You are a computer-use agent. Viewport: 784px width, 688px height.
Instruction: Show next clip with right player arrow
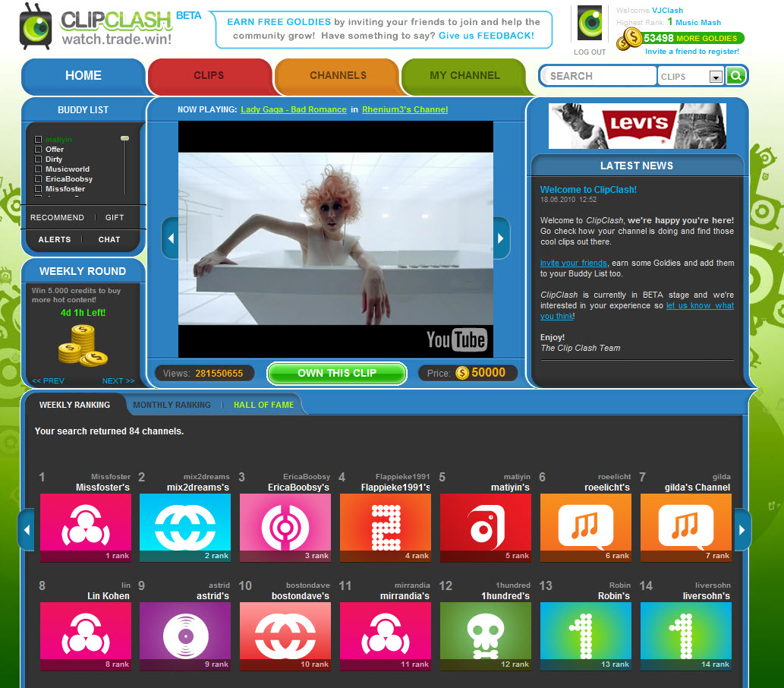pyautogui.click(x=501, y=238)
